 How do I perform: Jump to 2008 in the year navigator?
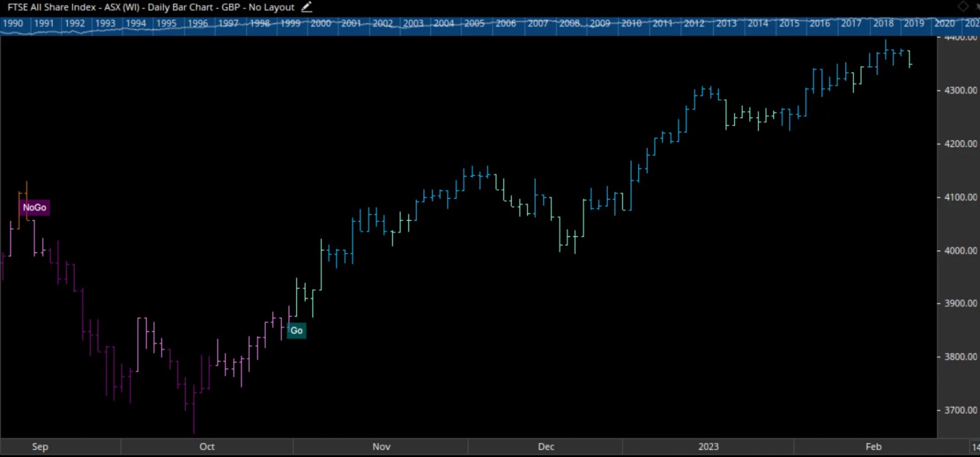pyautogui.click(x=570, y=23)
